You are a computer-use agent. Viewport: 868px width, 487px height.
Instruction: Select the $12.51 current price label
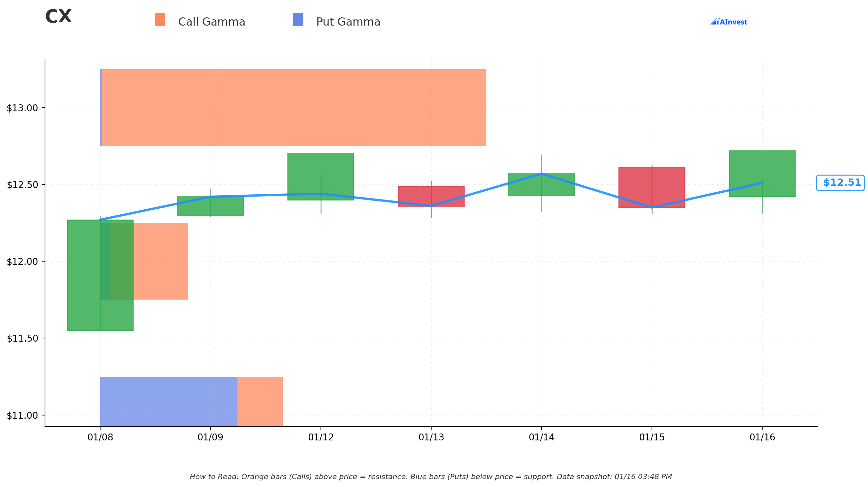click(840, 183)
